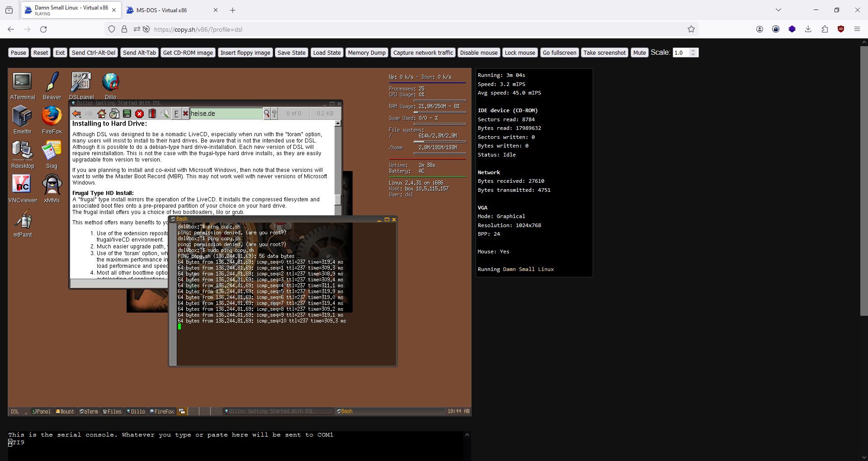868x461 pixels.
Task: Open the mtPaint desktop icon
Action: pyautogui.click(x=23, y=223)
